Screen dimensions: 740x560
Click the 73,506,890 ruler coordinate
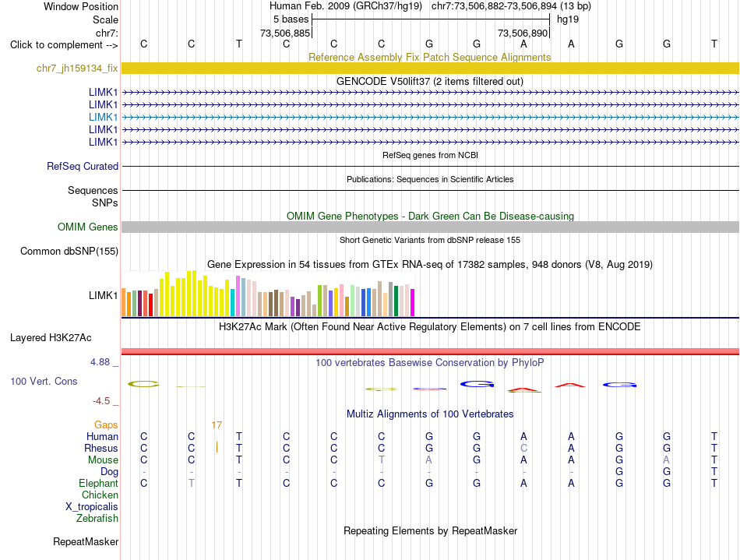523,33
